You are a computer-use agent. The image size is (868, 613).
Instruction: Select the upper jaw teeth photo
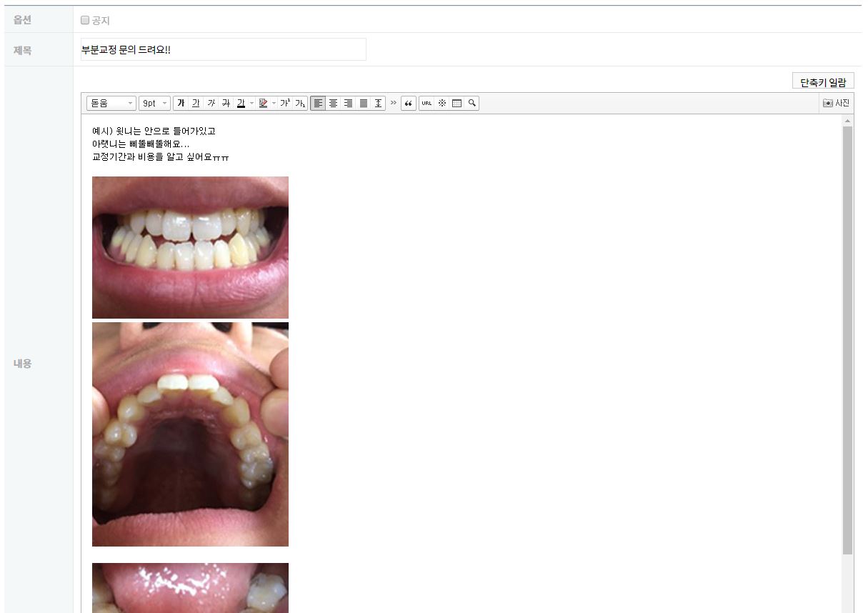click(x=190, y=434)
